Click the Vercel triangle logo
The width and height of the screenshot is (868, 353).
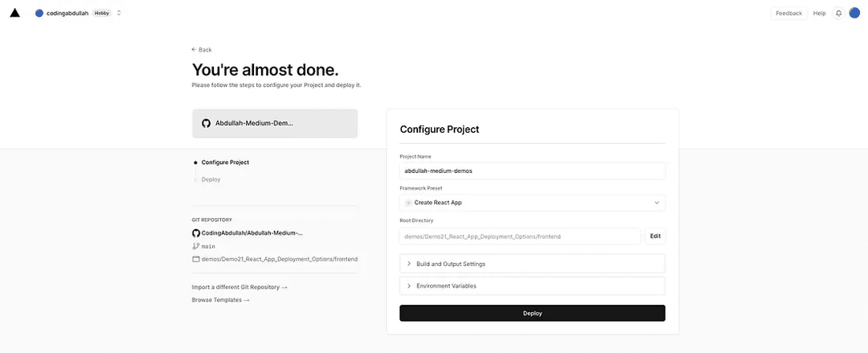pos(14,13)
